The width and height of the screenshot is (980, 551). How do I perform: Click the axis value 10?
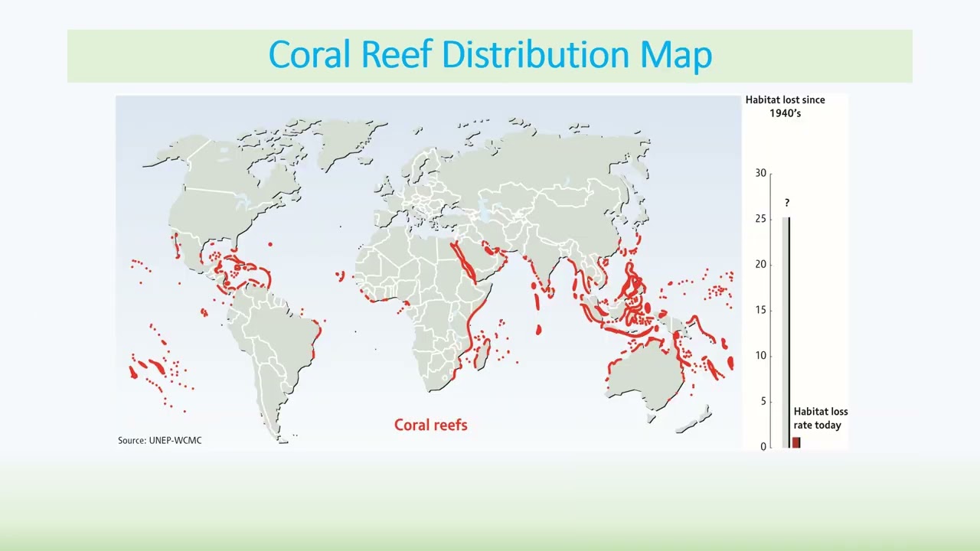tap(760, 356)
